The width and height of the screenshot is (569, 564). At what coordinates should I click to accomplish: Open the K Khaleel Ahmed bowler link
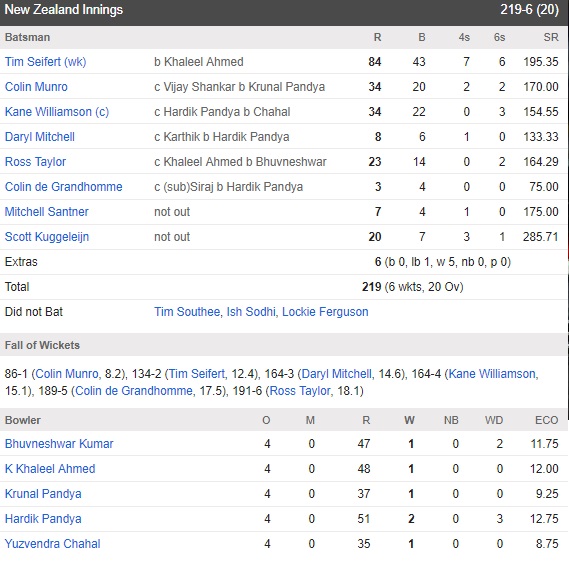pyautogui.click(x=50, y=469)
